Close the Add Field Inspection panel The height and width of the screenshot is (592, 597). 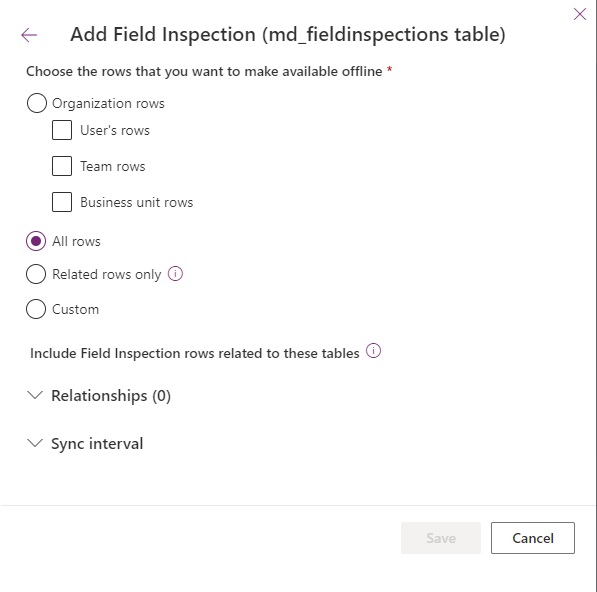(x=579, y=14)
